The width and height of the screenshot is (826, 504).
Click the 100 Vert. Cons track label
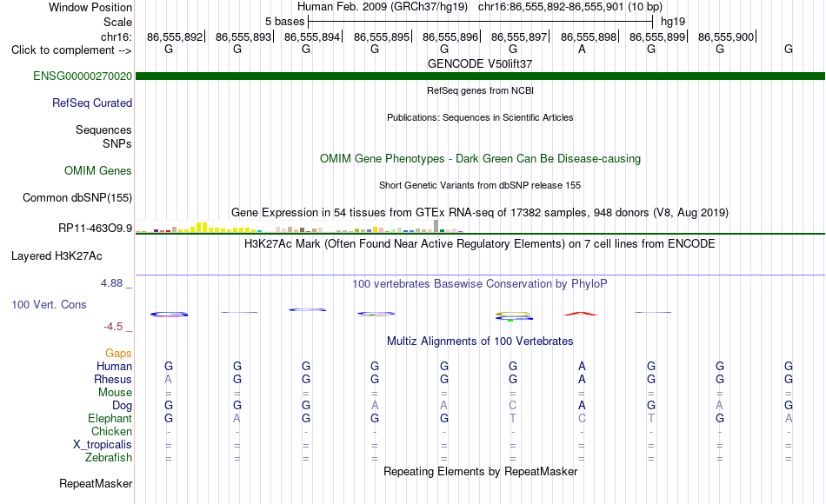coord(49,304)
